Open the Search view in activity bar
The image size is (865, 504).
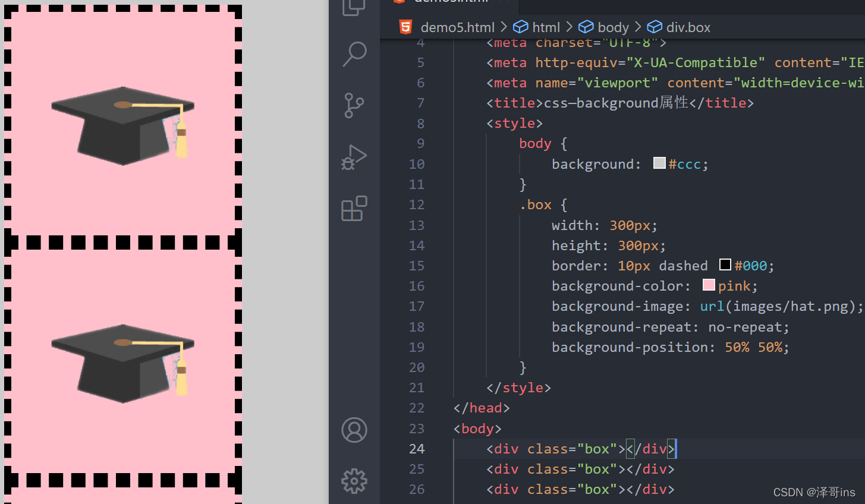click(354, 54)
